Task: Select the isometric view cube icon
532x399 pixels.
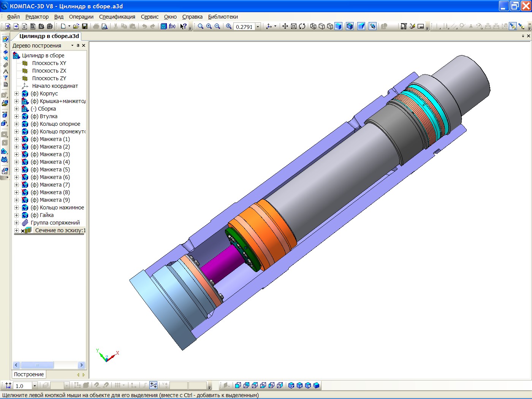Action: coord(316,385)
